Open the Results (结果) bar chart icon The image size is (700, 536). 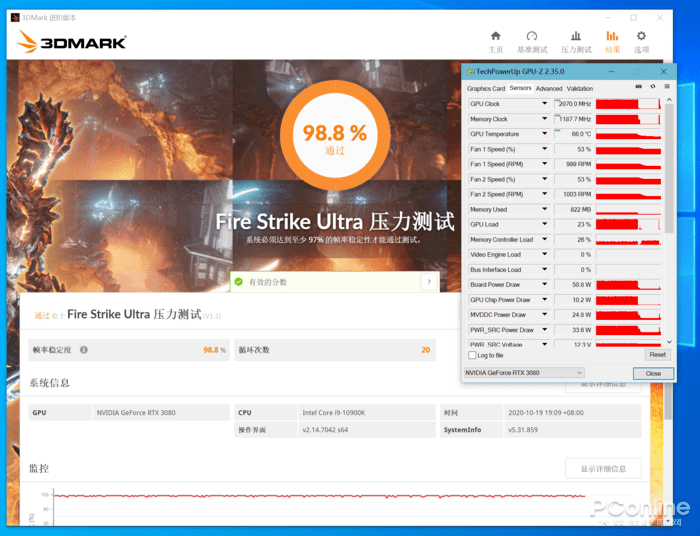point(612,36)
